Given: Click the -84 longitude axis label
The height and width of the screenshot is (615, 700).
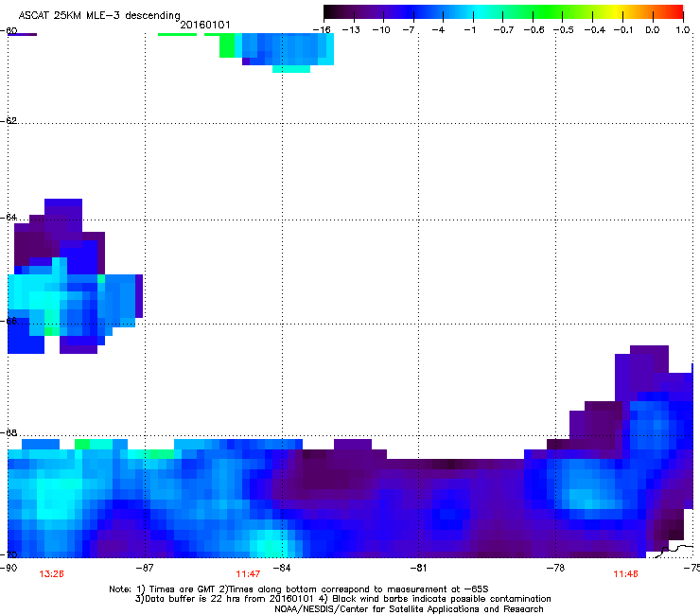Looking at the screenshot, I should pyautogui.click(x=282, y=568).
